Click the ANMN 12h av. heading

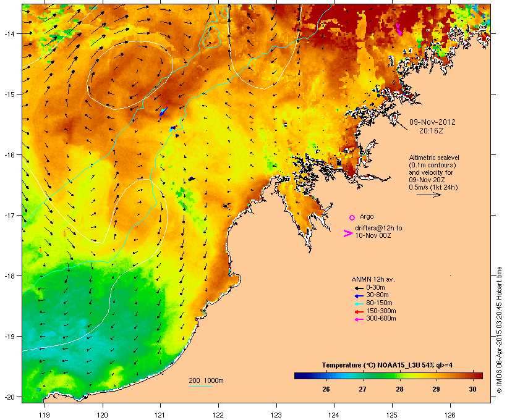click(373, 279)
